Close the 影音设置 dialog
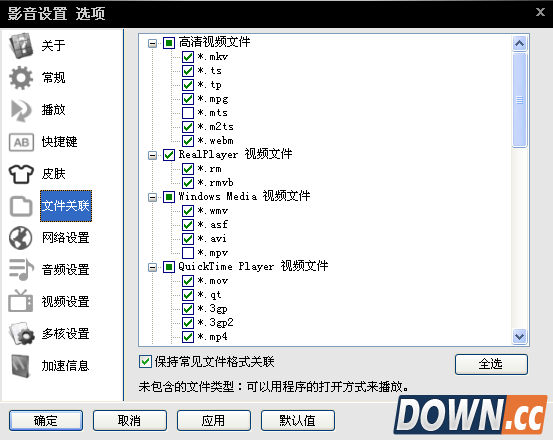553x440 pixels. tap(540, 12)
